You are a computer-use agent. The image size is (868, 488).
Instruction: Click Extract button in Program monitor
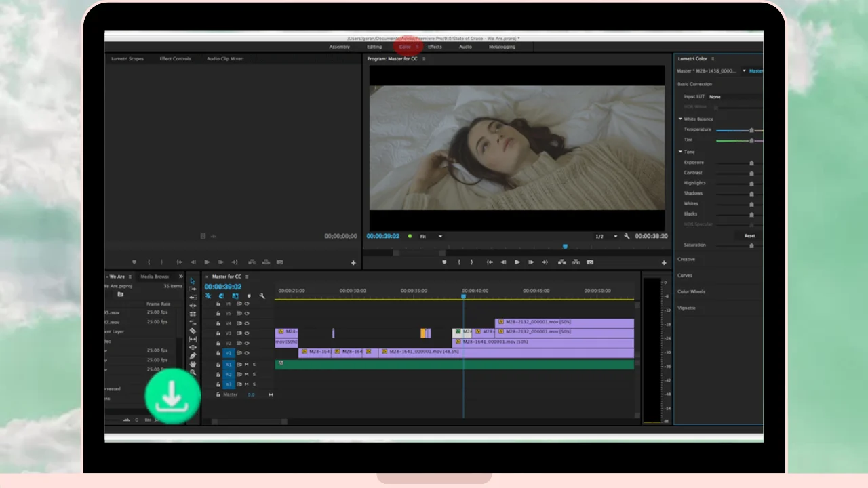(576, 262)
